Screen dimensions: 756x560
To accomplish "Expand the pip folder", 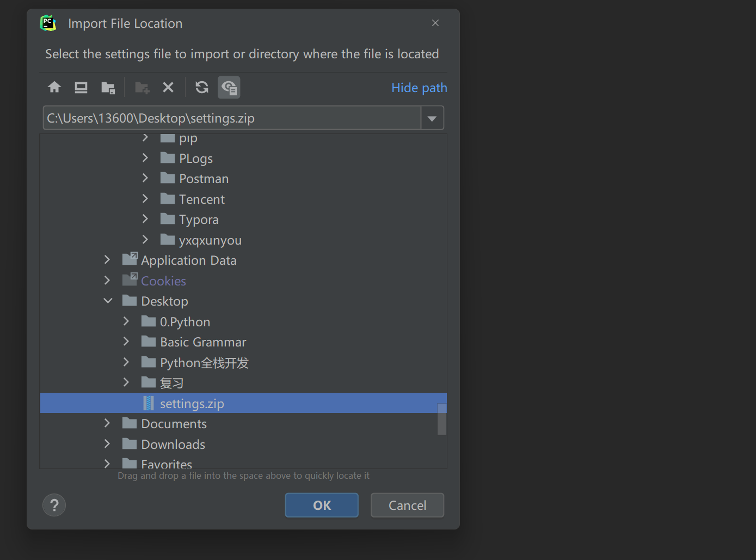I will tap(145, 138).
